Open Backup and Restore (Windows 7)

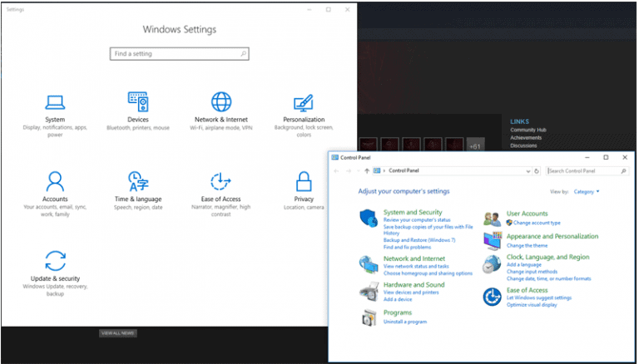tap(419, 240)
